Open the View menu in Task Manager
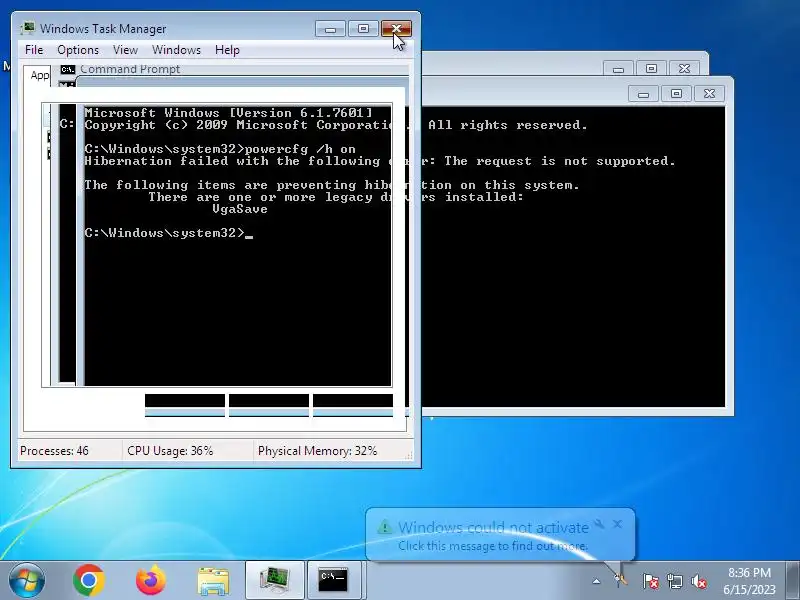 [x=126, y=50]
